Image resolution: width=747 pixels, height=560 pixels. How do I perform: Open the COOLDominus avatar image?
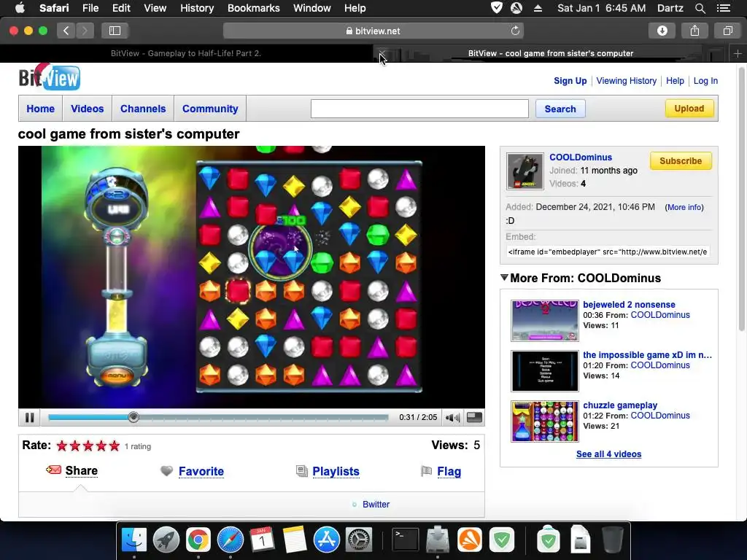tap(525, 171)
